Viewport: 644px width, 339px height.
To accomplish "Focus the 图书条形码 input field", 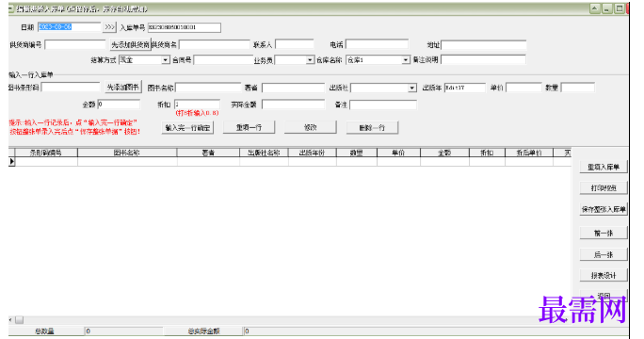I will tap(71, 88).
